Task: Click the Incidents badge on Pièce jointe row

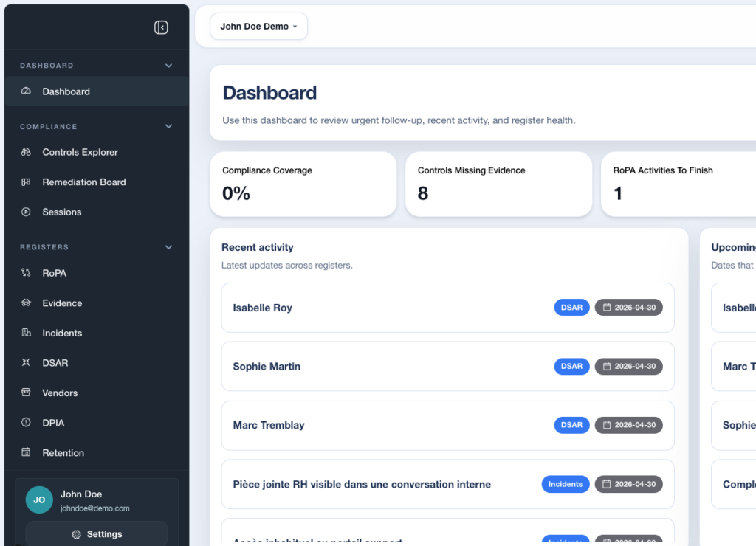Action: click(x=565, y=484)
